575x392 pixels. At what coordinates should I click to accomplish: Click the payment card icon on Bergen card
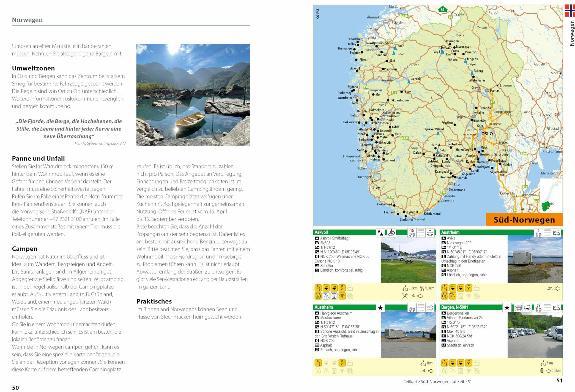click(x=527, y=308)
